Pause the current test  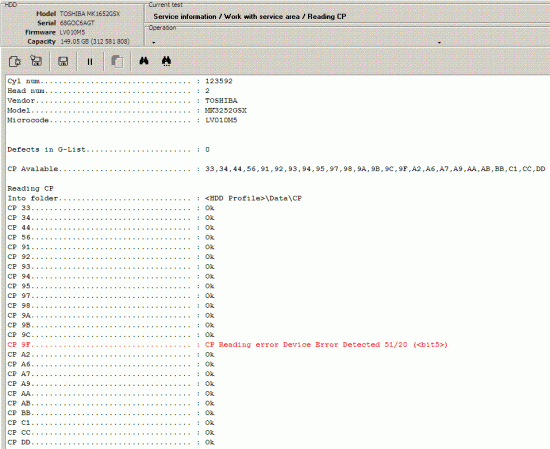coord(90,62)
